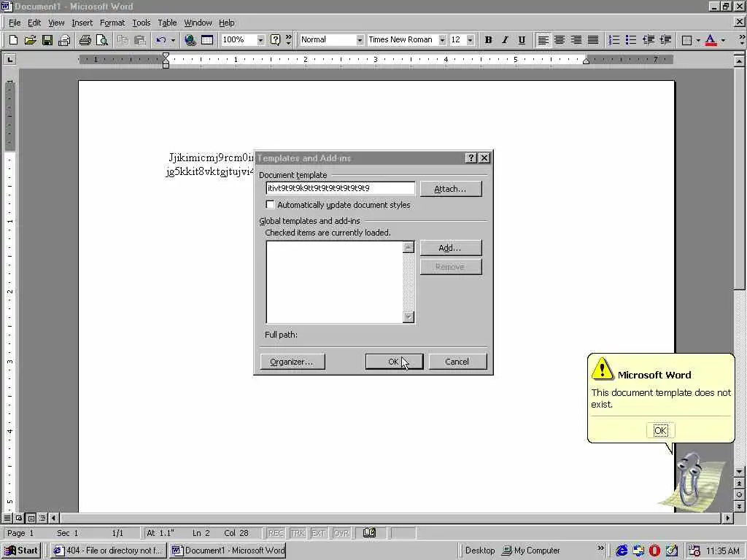The width and height of the screenshot is (747, 560).
Task: Switch to Normal View icon at bottom left
Action: click(x=7, y=518)
